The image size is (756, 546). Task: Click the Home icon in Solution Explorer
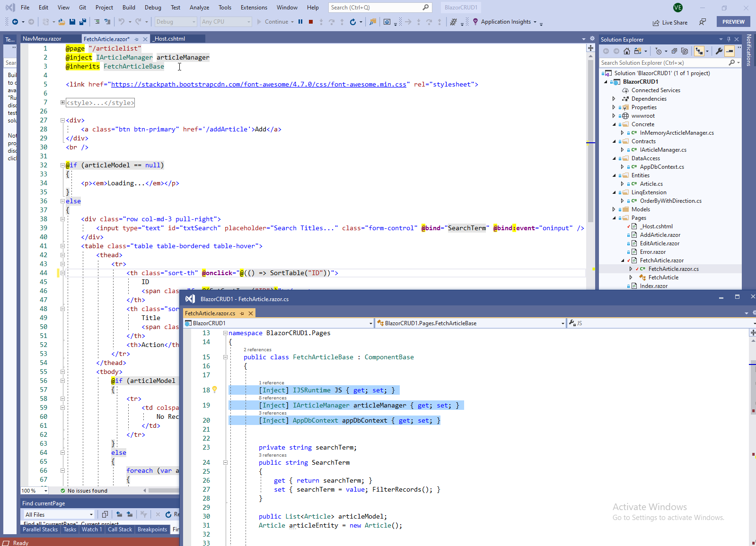[627, 51]
